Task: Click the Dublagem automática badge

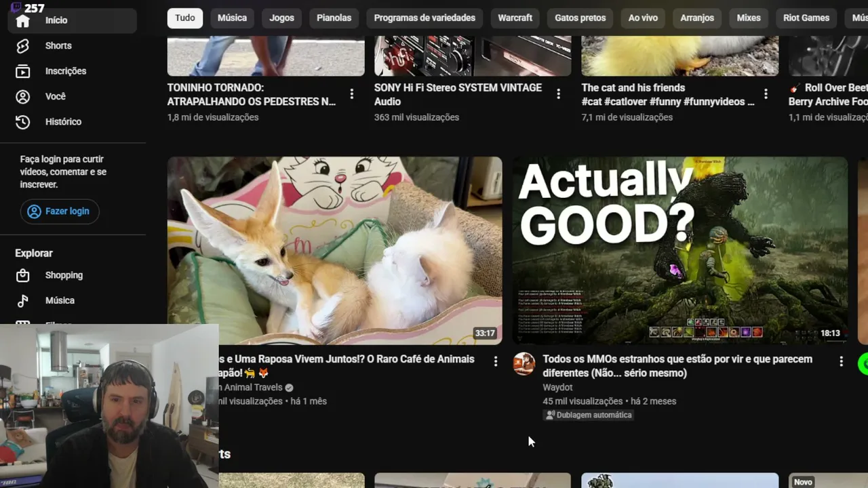Action: pos(589,415)
